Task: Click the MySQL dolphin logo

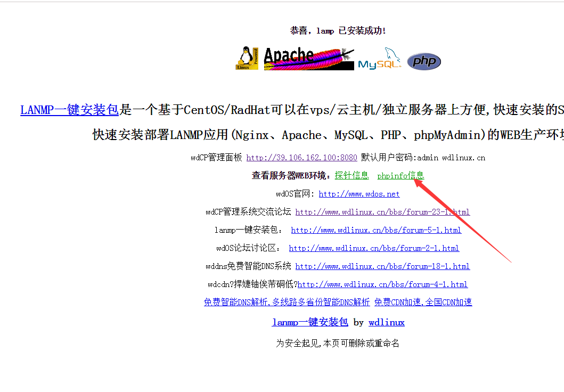Action: click(380, 58)
